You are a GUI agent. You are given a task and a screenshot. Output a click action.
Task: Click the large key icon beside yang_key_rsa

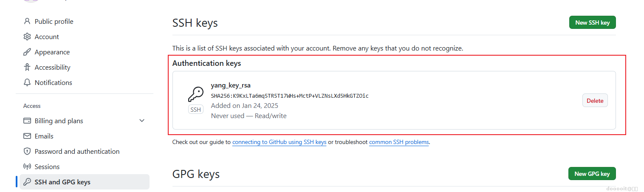(x=195, y=95)
